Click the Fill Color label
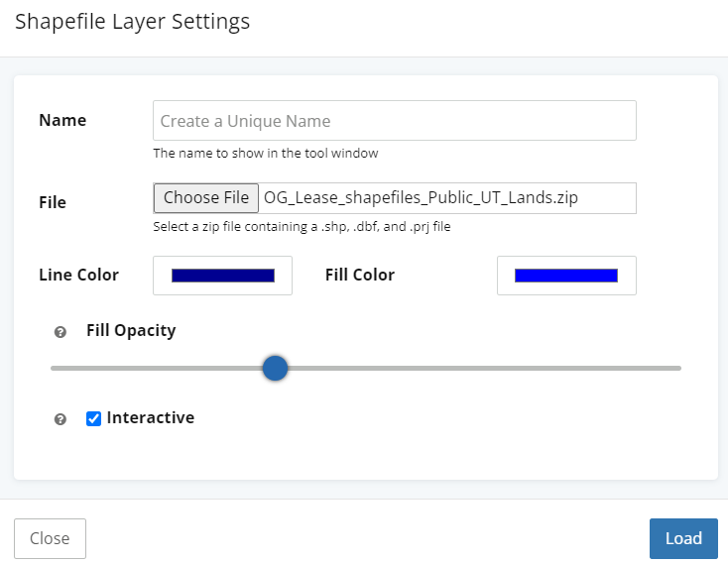The width and height of the screenshot is (728, 564). click(360, 276)
